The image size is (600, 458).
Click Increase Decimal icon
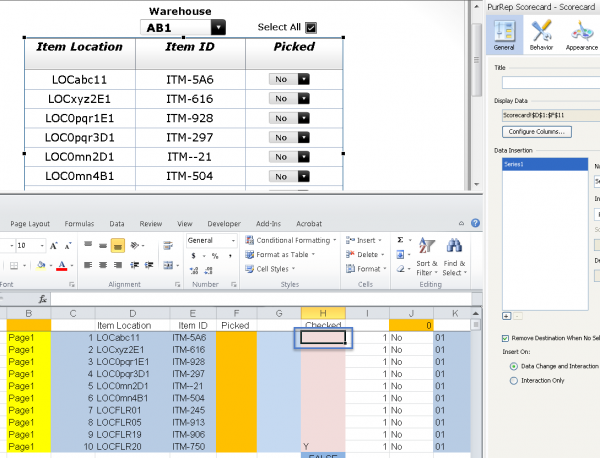[194, 271]
